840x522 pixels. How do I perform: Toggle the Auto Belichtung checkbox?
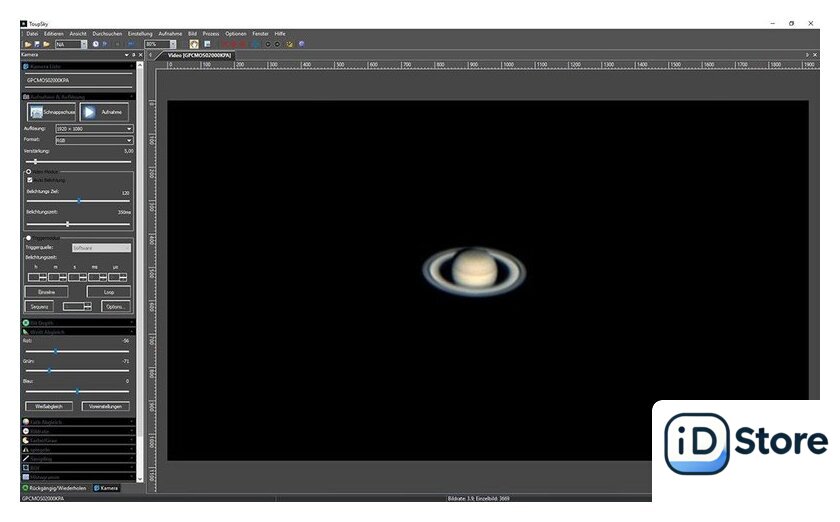point(30,180)
